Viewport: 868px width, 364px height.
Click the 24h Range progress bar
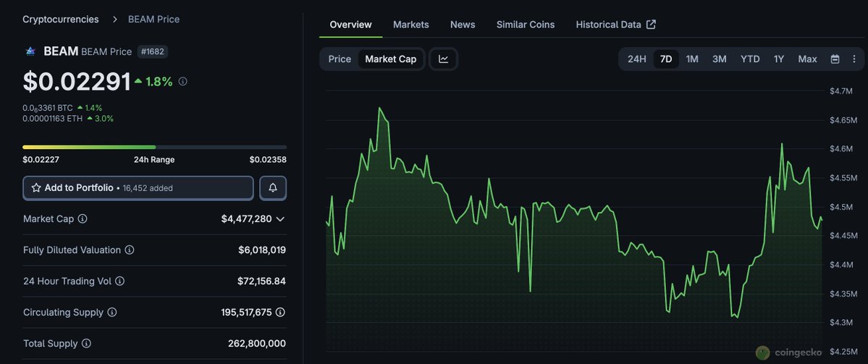(154, 147)
